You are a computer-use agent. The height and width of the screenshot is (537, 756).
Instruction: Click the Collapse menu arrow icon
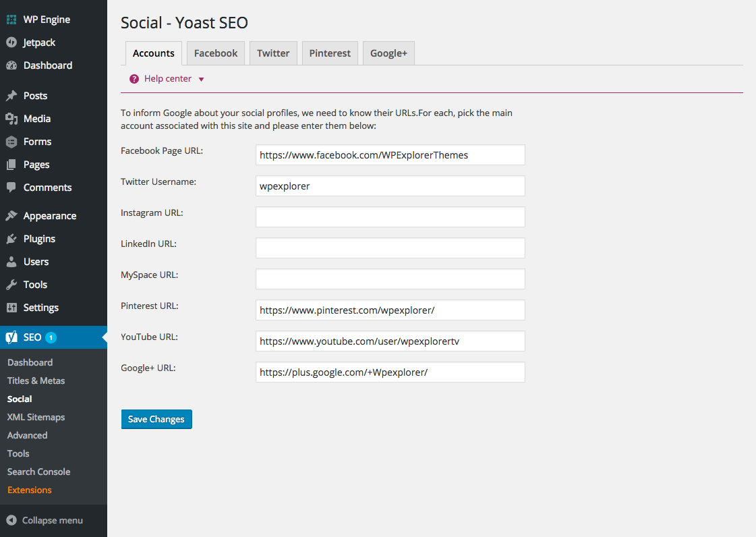[x=11, y=520]
